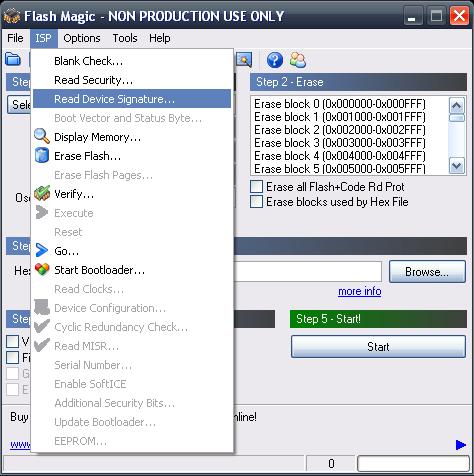Click the status bar value 0
The height and width of the screenshot is (476, 474).
[331, 464]
